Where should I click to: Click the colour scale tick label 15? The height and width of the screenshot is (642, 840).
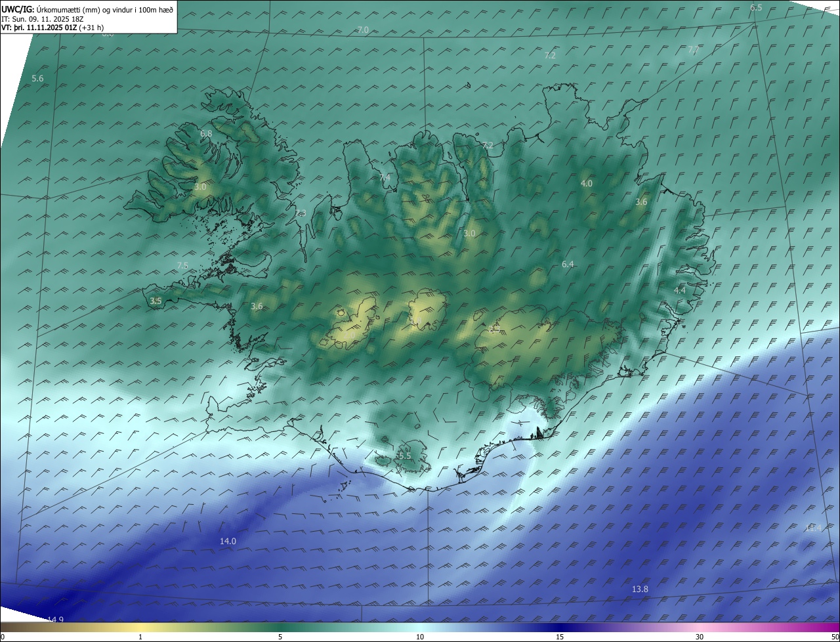(560, 637)
